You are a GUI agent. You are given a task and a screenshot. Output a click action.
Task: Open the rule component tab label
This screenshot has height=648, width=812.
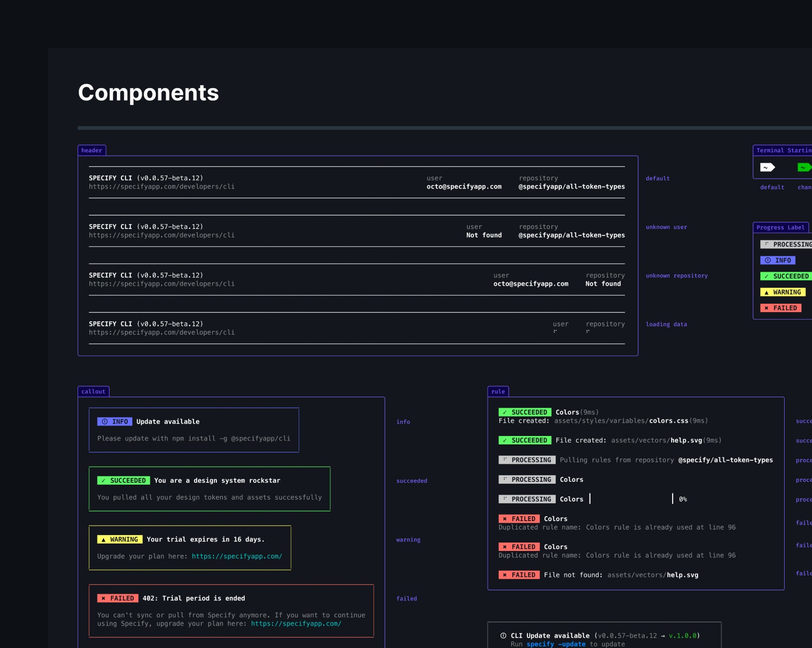click(x=498, y=392)
